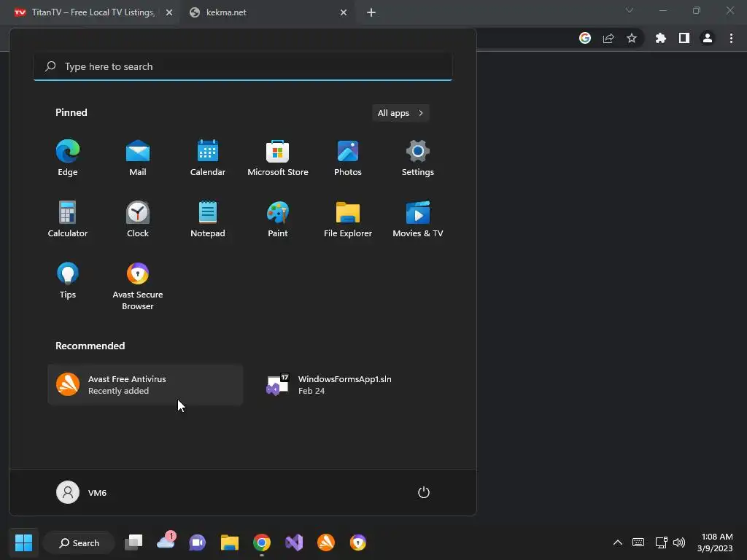Viewport: 747px width, 560px height.
Task: Toggle Chrome side panel
Action: pyautogui.click(x=684, y=38)
